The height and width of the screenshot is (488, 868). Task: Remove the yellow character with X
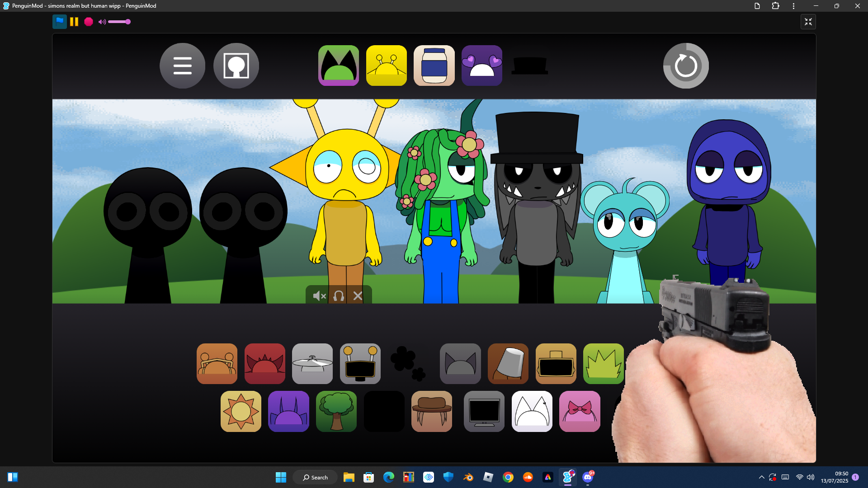tap(358, 296)
